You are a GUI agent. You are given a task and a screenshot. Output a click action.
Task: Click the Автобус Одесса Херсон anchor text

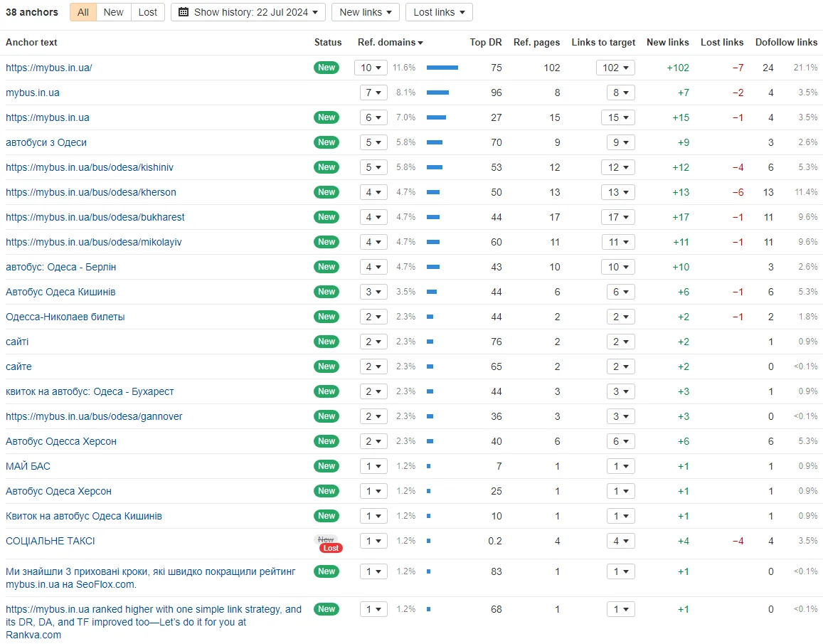(x=61, y=441)
